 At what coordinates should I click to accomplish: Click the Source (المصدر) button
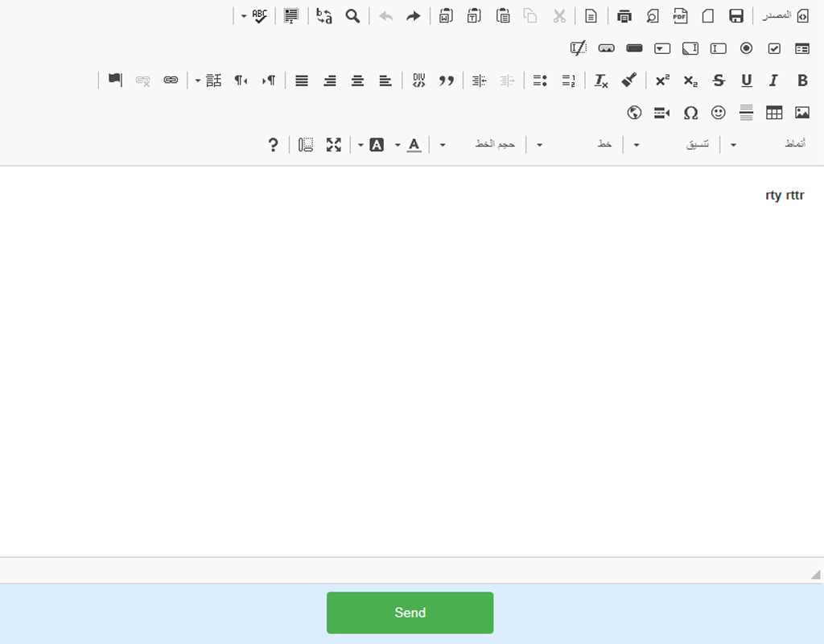(x=785, y=16)
